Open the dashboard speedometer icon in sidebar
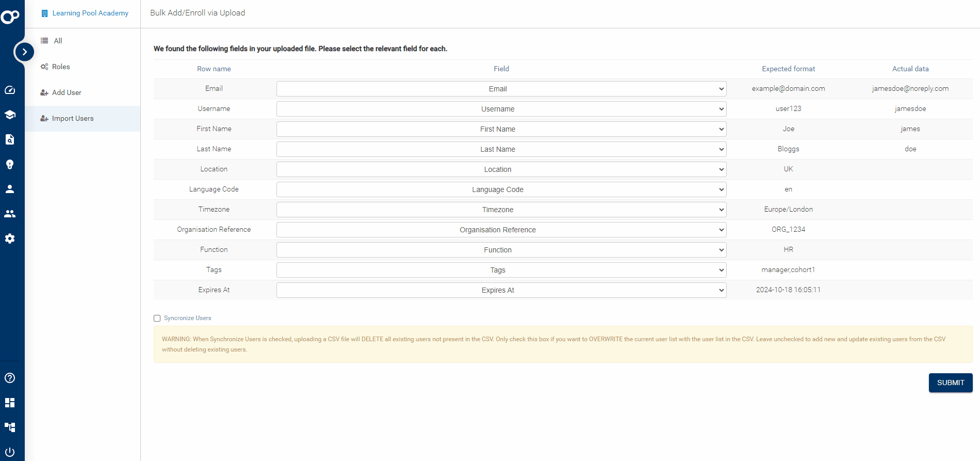Viewport: 980px width, 461px height. [10, 90]
